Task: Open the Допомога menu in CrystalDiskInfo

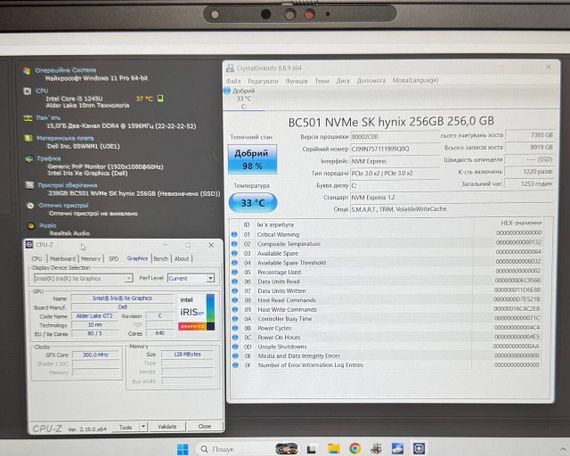Action: click(371, 80)
